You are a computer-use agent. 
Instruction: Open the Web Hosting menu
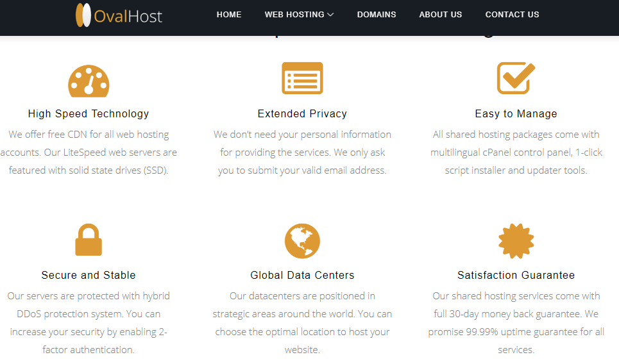click(294, 15)
